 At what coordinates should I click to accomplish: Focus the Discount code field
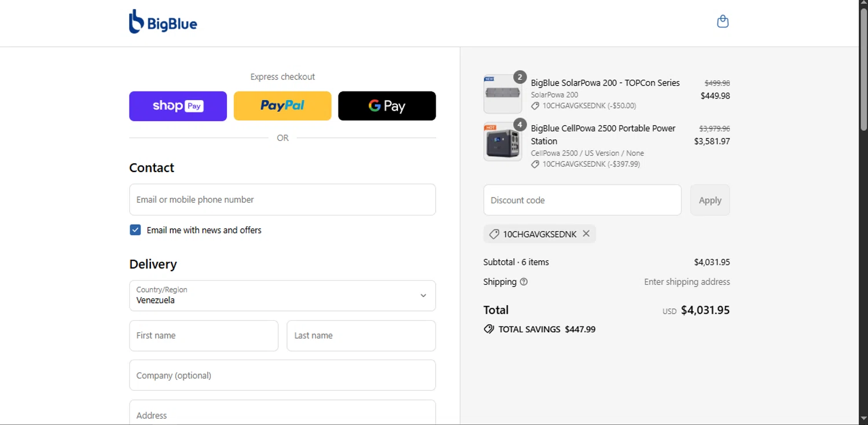582,200
